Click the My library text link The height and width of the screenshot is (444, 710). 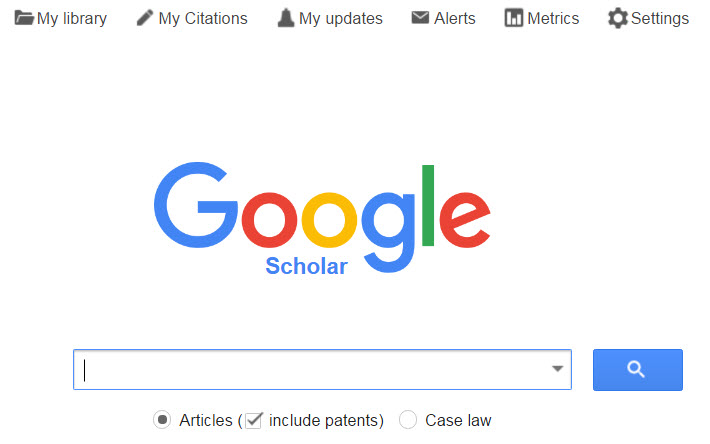72,19
